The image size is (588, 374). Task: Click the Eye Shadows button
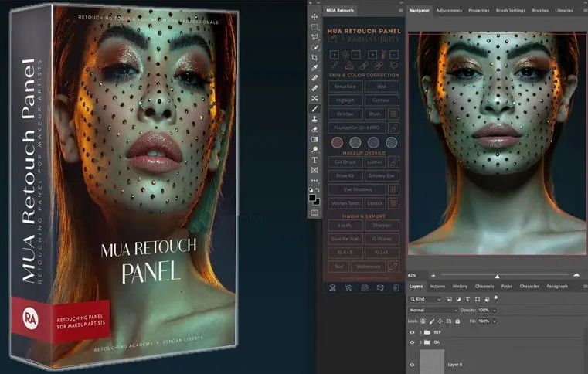tap(357, 189)
